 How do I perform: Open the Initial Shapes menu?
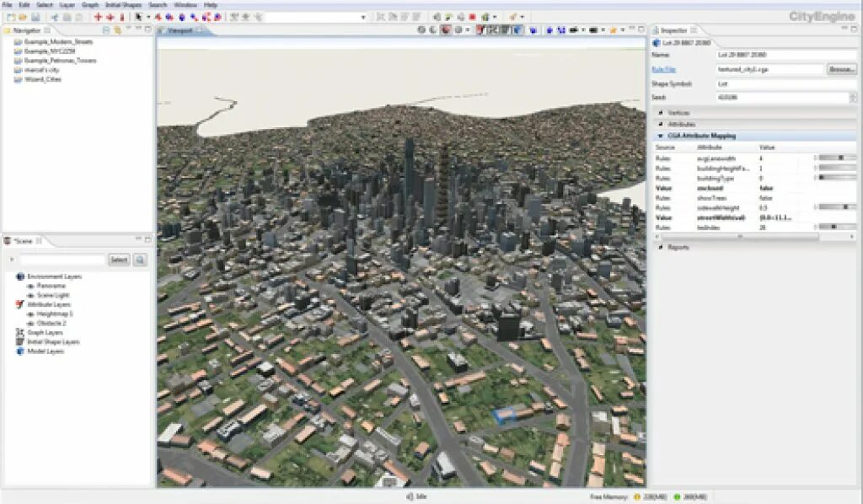tap(123, 5)
